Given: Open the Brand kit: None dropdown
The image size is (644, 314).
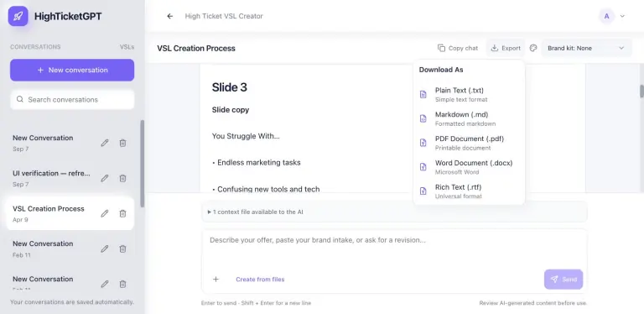Looking at the screenshot, I should pyautogui.click(x=586, y=48).
